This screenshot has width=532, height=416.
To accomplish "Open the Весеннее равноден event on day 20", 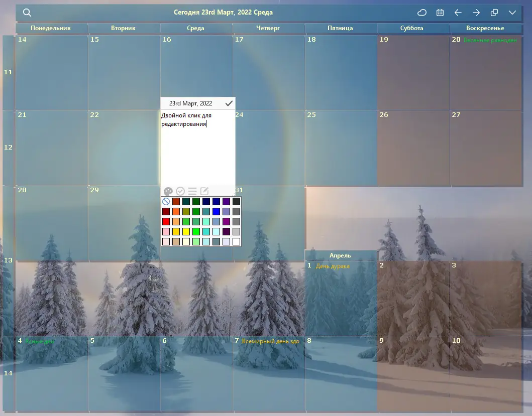I will coord(490,40).
